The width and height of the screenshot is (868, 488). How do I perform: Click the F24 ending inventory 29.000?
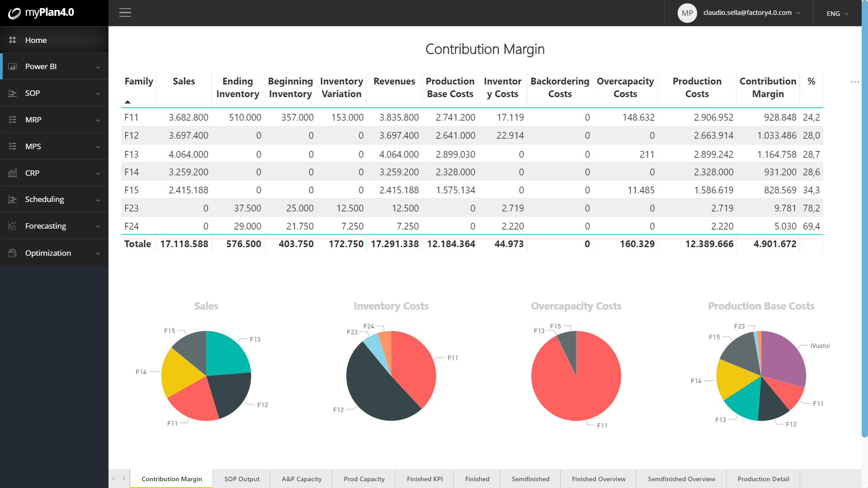click(x=247, y=226)
